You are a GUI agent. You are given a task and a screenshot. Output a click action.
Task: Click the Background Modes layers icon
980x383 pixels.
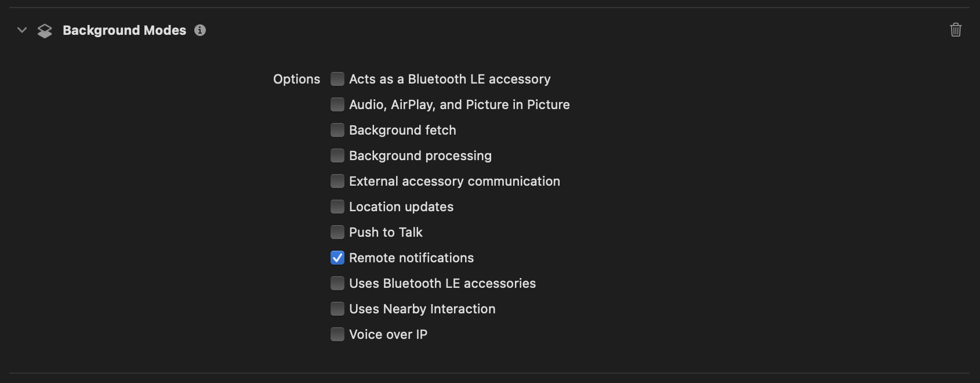coord(45,31)
